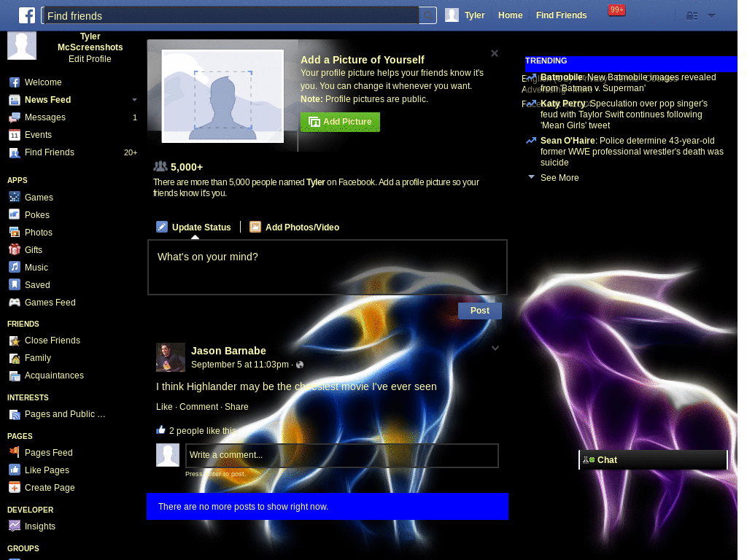This screenshot has width=747, height=560.
Task: Select the Update Status tab
Action: [194, 227]
